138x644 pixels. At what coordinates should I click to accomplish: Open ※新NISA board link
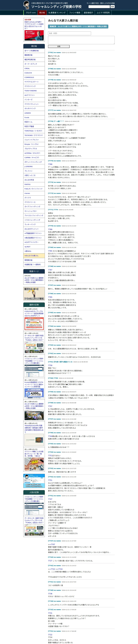(34, 251)
